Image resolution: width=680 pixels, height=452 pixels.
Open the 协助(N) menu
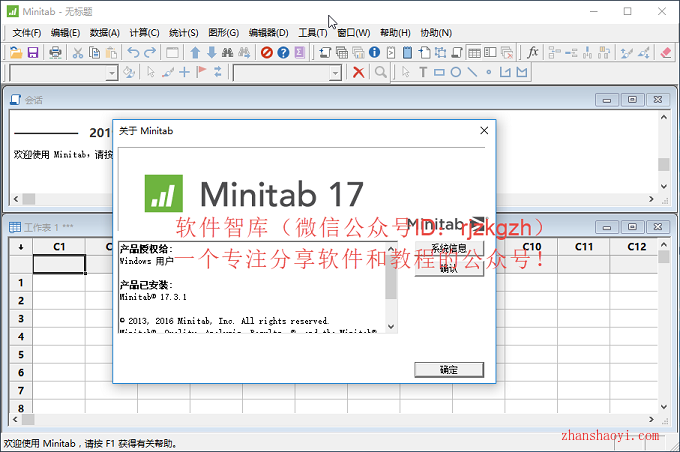[x=436, y=33]
